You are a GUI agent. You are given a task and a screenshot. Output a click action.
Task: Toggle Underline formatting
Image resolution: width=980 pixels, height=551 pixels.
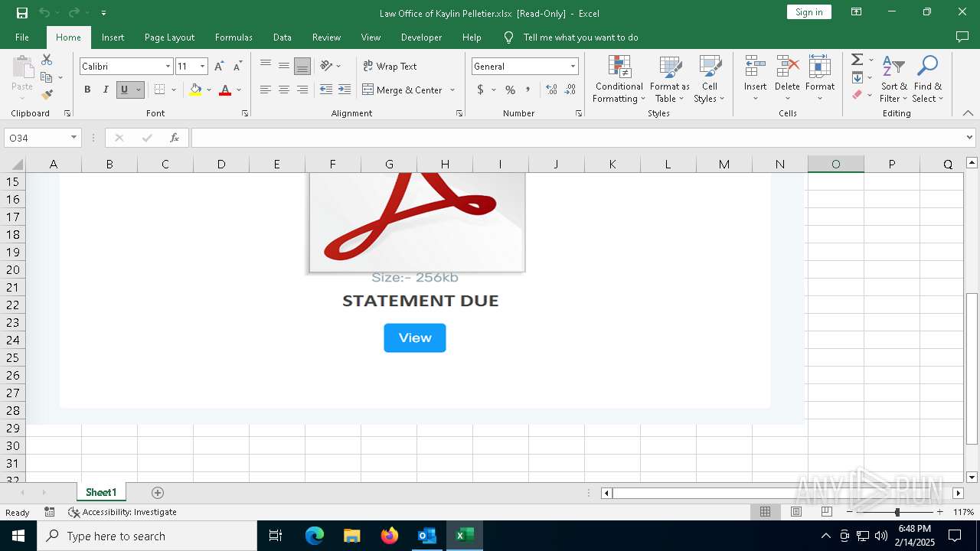[x=124, y=90]
